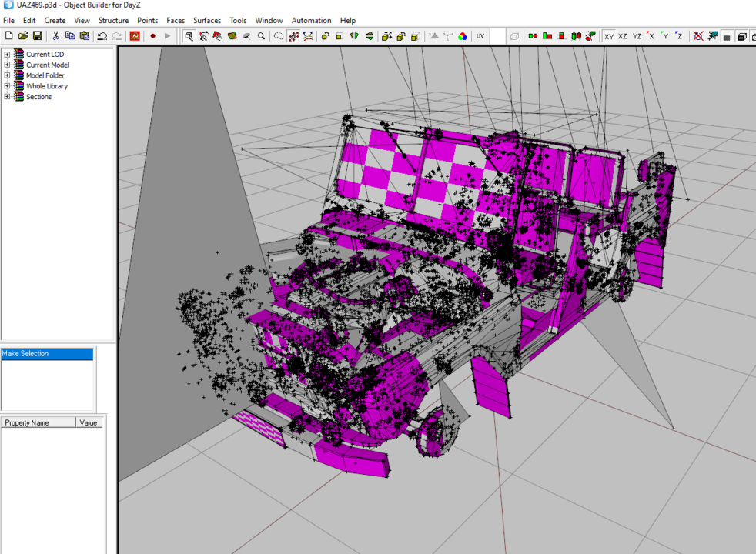Image resolution: width=756 pixels, height=554 pixels.
Task: Launch the red Buldozer viewer icon
Action: tap(135, 36)
